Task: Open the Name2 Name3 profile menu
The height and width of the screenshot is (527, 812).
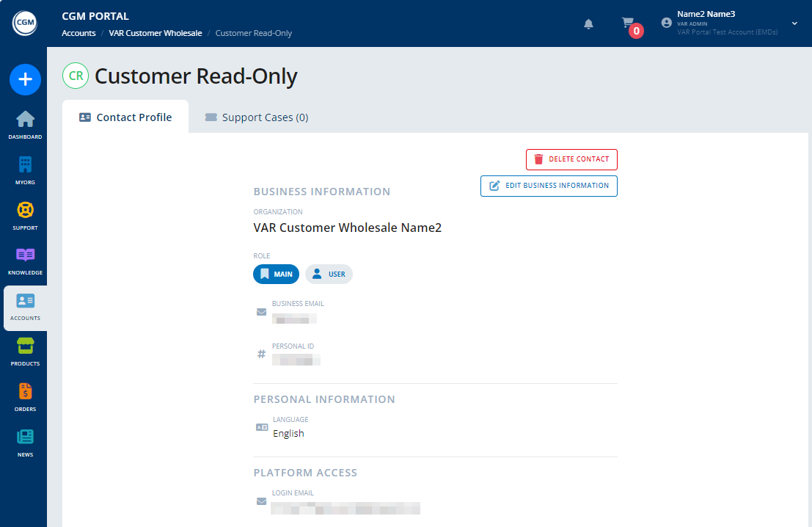Action: pyautogui.click(x=706, y=14)
